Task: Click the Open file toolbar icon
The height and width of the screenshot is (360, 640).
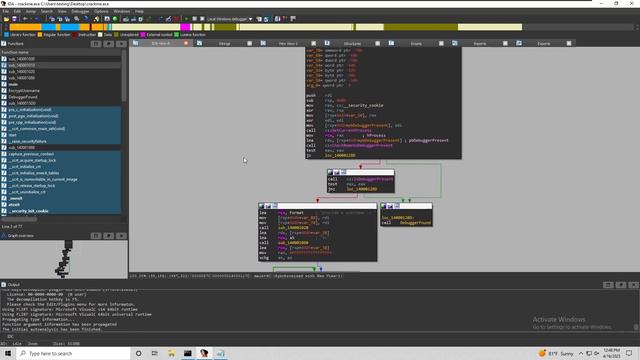Action: (6, 19)
